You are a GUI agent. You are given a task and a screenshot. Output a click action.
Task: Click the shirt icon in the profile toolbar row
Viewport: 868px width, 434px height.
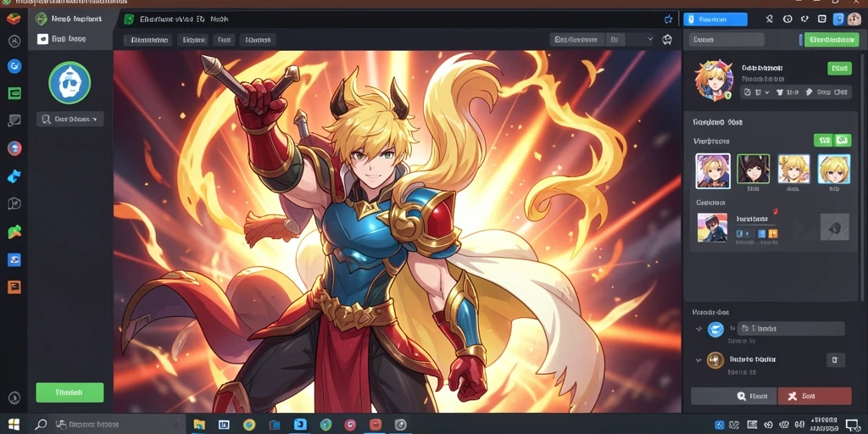(x=780, y=92)
